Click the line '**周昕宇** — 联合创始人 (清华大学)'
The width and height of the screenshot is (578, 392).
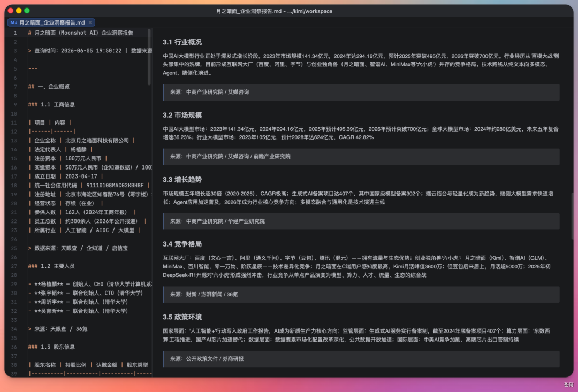pos(78,302)
